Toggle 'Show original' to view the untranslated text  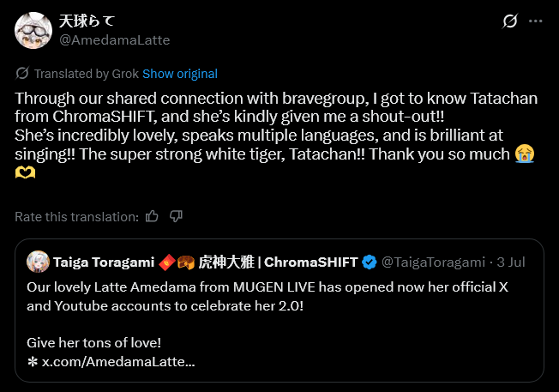click(180, 74)
